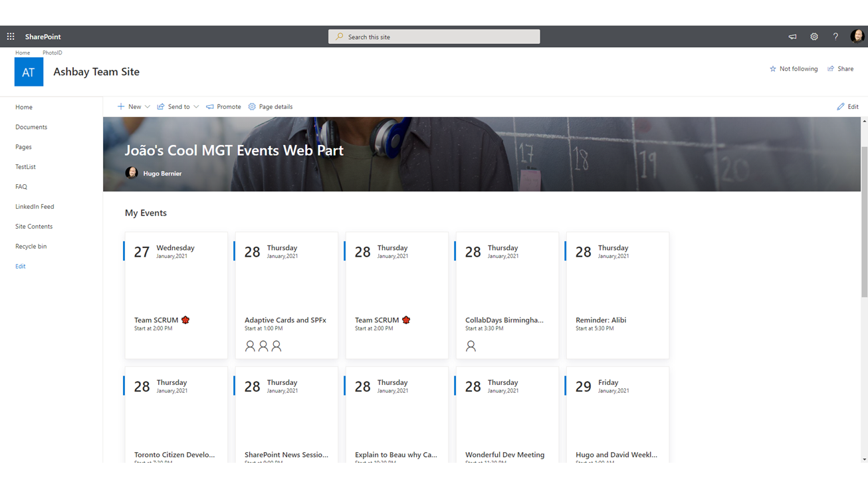868x488 pixels.
Task: Open Page details panel
Action: (x=271, y=106)
